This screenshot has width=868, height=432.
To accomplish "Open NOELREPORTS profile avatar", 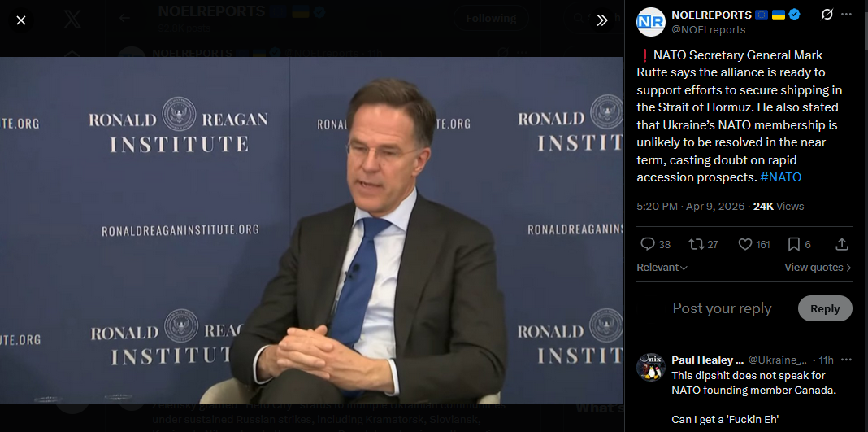I will tap(651, 22).
